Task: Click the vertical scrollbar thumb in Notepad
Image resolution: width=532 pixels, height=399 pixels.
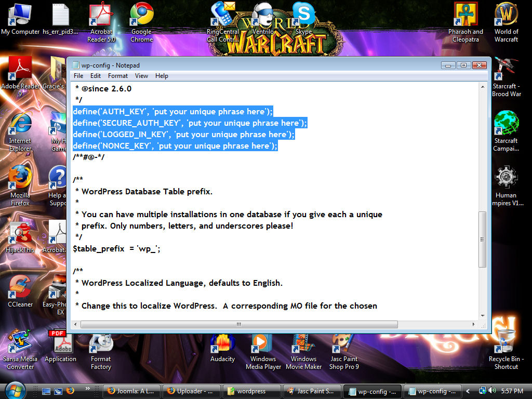Action: (x=483, y=239)
